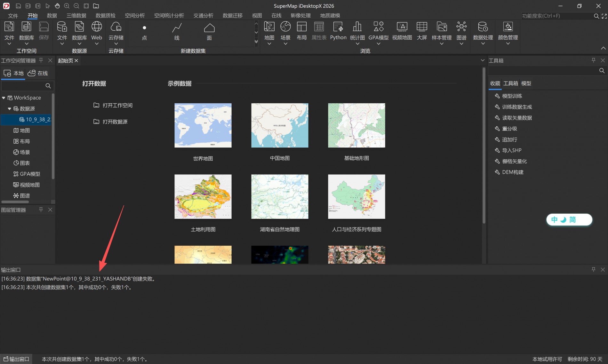Click the 统计图 chart icon in the ribbon
Image resolution: width=608 pixels, height=364 pixels.
357,27
